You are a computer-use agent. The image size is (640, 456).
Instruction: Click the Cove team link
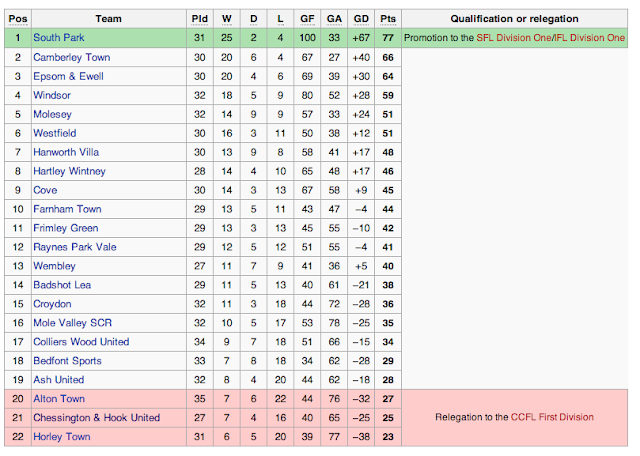coord(46,190)
